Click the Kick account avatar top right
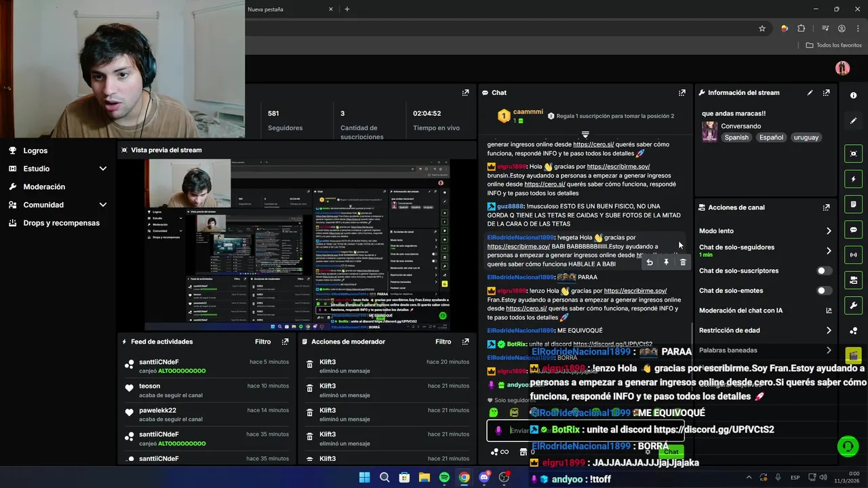 pos(843,68)
